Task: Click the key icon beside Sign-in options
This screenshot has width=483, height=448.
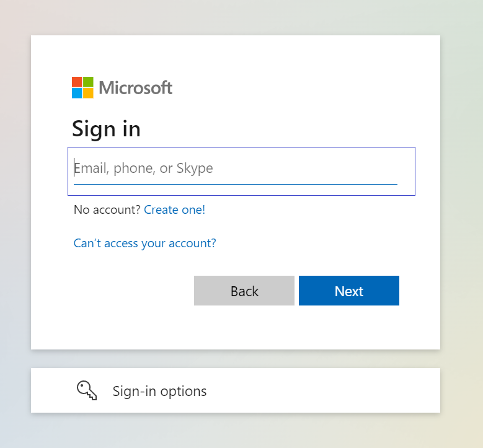Action: point(87,390)
